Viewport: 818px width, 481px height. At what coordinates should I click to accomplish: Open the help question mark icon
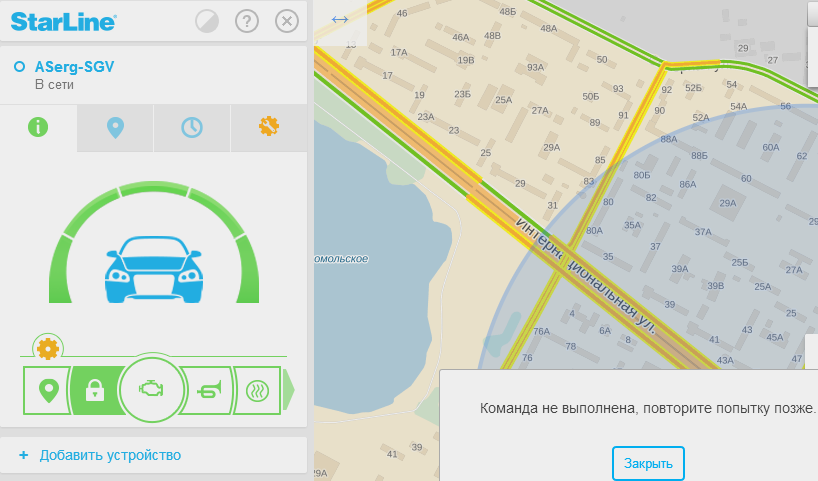pos(247,21)
